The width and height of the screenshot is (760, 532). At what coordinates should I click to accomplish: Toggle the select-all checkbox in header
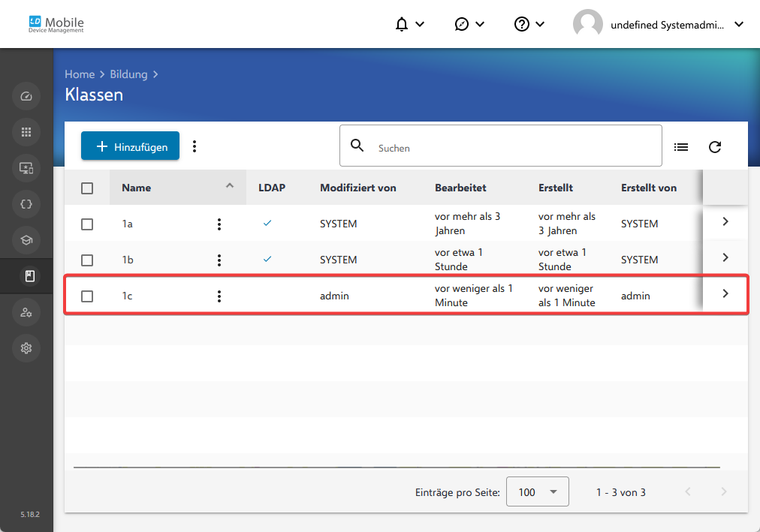87,188
